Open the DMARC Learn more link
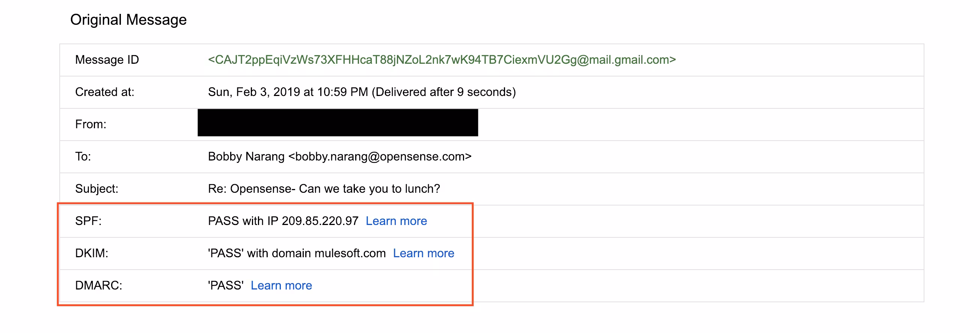This screenshot has width=980, height=333. click(x=281, y=285)
